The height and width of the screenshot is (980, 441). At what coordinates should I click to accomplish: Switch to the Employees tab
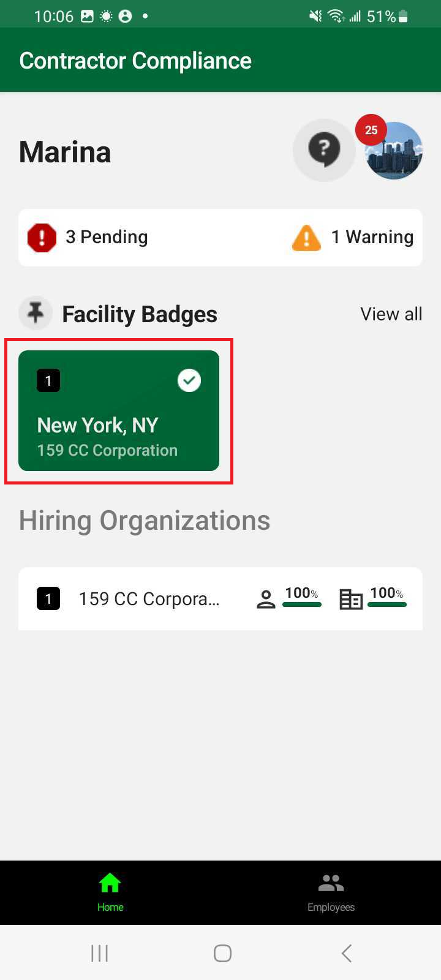click(331, 892)
